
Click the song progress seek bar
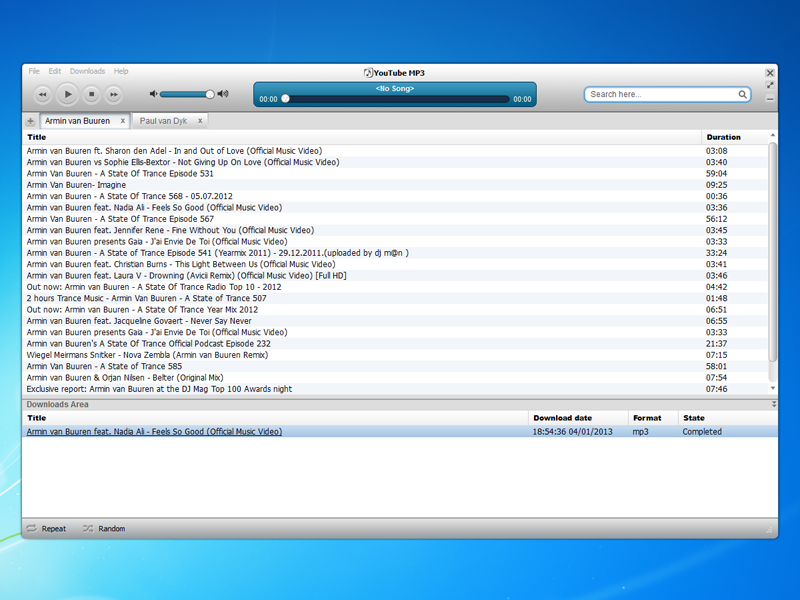(395, 99)
